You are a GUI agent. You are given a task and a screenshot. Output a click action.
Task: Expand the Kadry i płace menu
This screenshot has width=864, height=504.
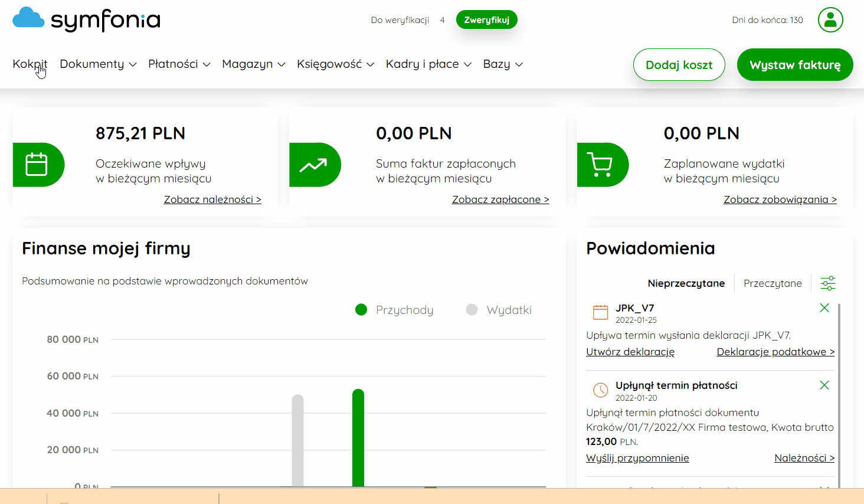[428, 64]
